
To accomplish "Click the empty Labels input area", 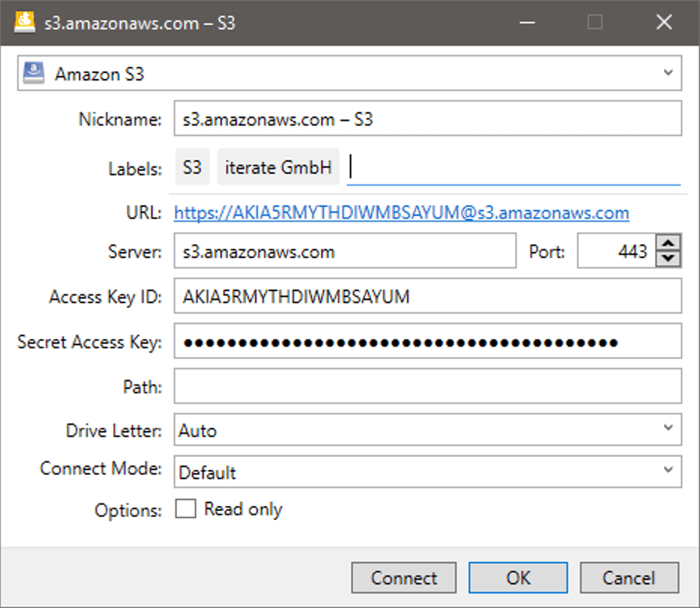I will coord(513,167).
